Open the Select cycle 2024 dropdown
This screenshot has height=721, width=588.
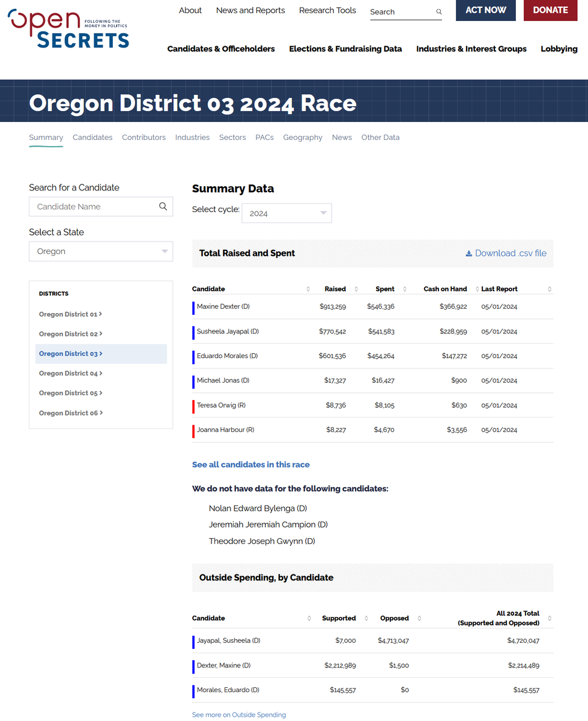[286, 213]
